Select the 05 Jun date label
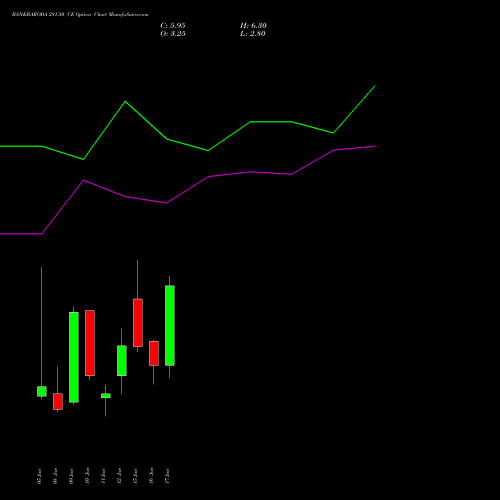This screenshot has width=500, height=500. [39, 476]
